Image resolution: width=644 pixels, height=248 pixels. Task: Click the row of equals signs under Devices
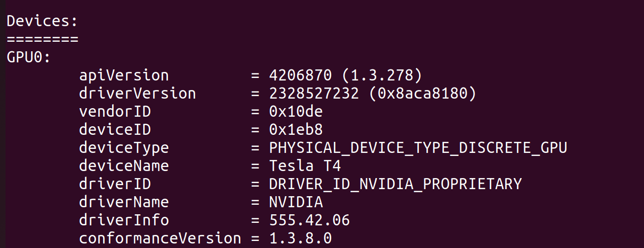pyautogui.click(x=42, y=39)
